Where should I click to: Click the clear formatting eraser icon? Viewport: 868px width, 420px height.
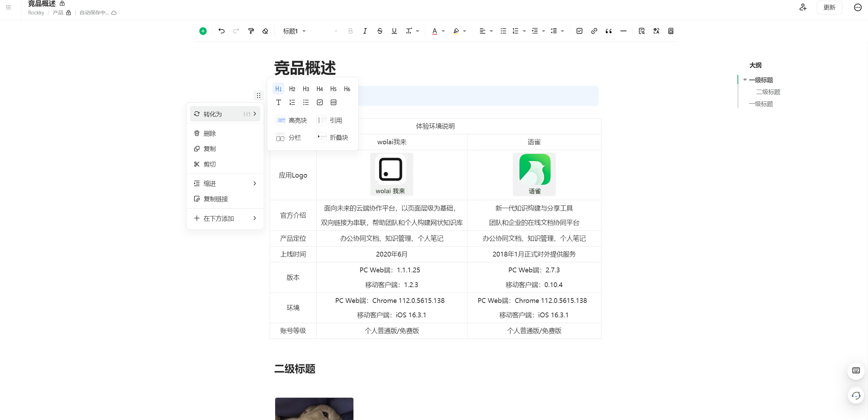pyautogui.click(x=265, y=31)
